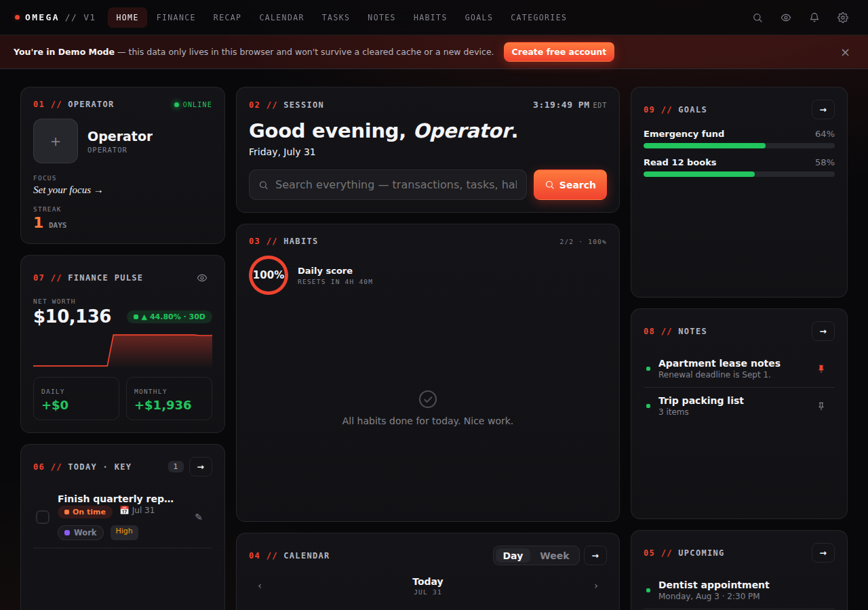Focus the Search everything input field
868x610 pixels.
click(388, 185)
